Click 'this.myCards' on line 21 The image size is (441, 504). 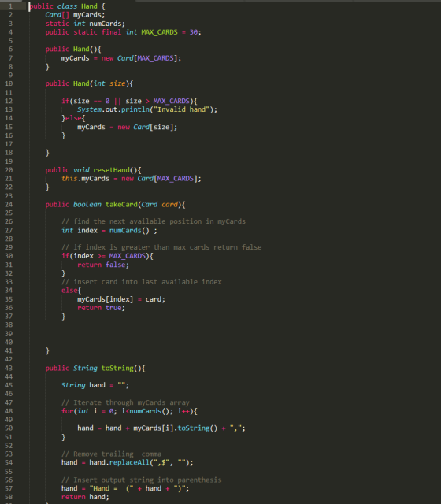[x=86, y=179]
